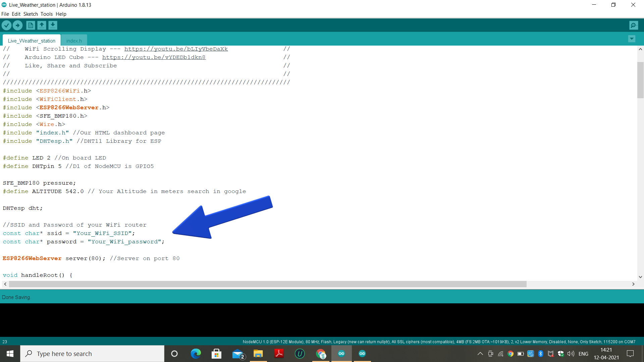This screenshot has width=644, height=362.
Task: Click the #include "DHTesp.h" line
Action: pyautogui.click(x=82, y=141)
